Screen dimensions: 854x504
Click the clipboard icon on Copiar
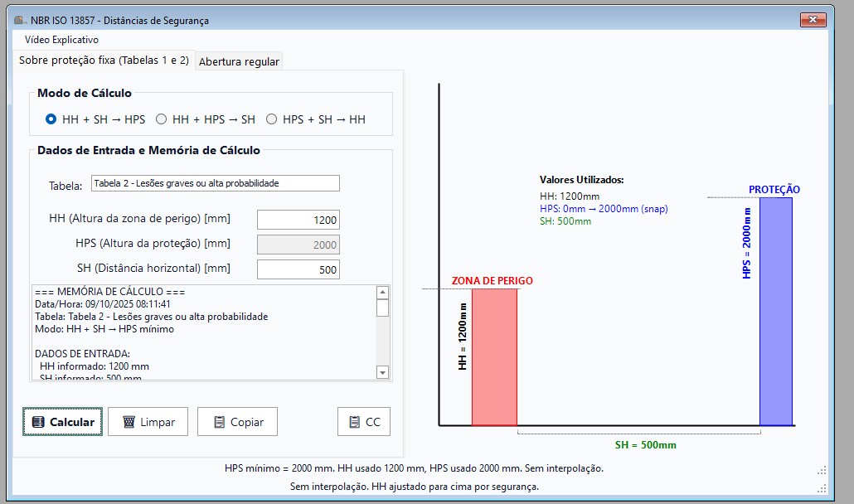pyautogui.click(x=219, y=422)
